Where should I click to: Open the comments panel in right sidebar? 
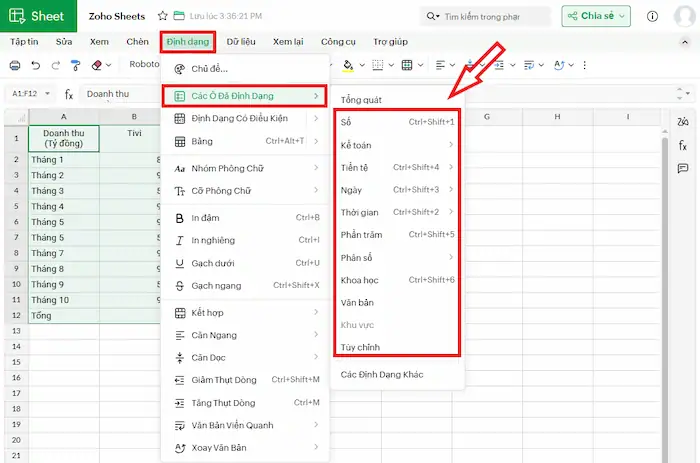click(x=683, y=168)
